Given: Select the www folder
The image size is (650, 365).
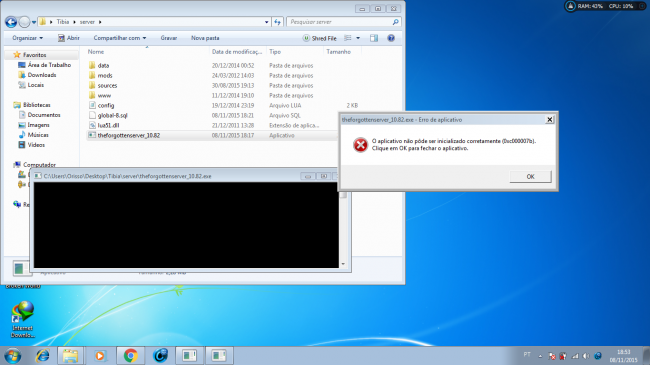Looking at the screenshot, I should click(x=104, y=95).
